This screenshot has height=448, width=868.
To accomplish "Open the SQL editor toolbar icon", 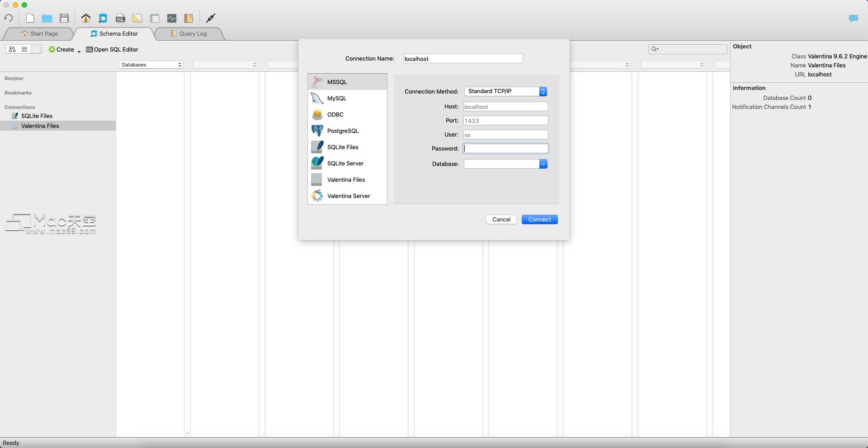I will pos(120,18).
